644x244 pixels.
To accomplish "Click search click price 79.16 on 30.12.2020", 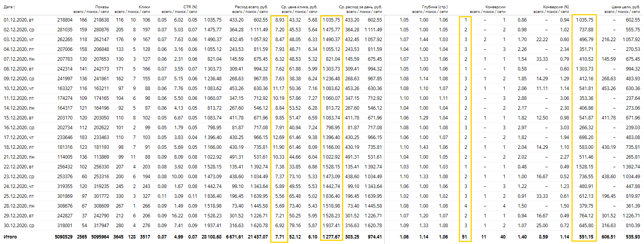I will (x=295, y=225).
